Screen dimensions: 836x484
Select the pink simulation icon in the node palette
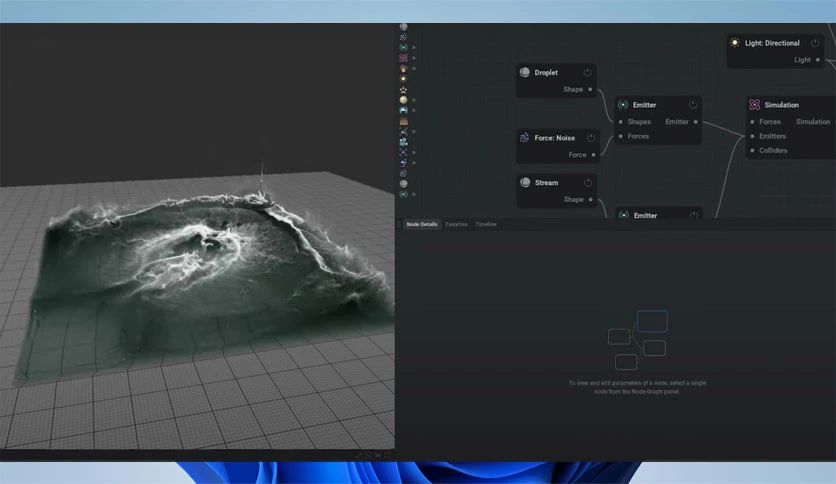(404, 58)
